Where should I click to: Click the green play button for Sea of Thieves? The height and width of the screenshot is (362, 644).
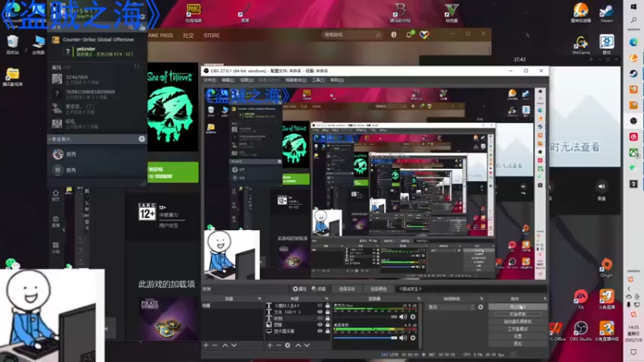173,172
